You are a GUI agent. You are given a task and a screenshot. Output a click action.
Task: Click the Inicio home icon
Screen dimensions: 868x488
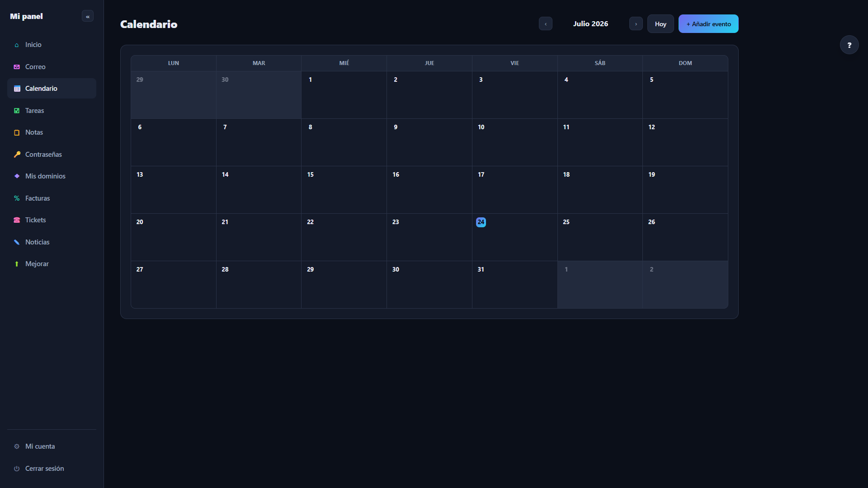pos(17,45)
